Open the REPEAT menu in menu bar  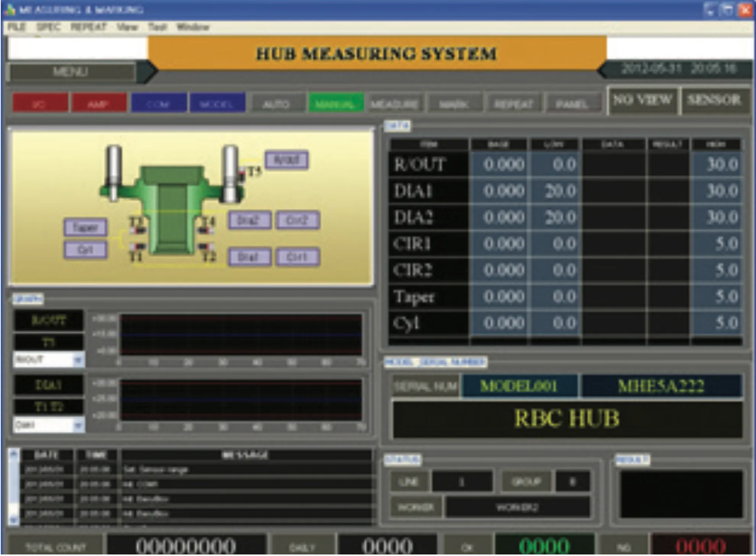click(x=88, y=27)
